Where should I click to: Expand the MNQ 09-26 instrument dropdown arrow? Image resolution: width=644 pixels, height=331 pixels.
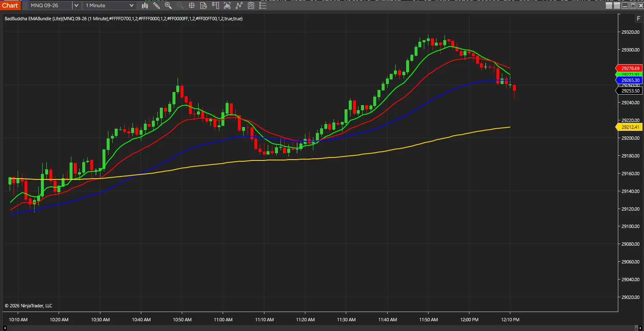pos(76,5)
